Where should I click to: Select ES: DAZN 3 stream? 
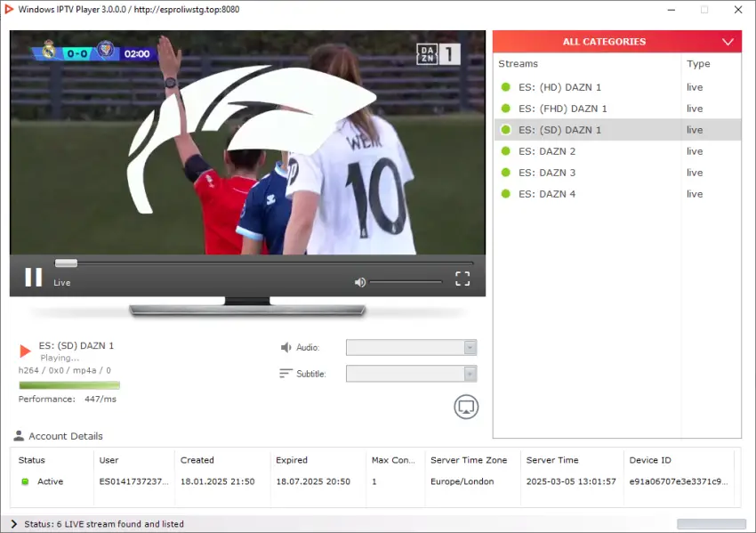click(x=617, y=173)
